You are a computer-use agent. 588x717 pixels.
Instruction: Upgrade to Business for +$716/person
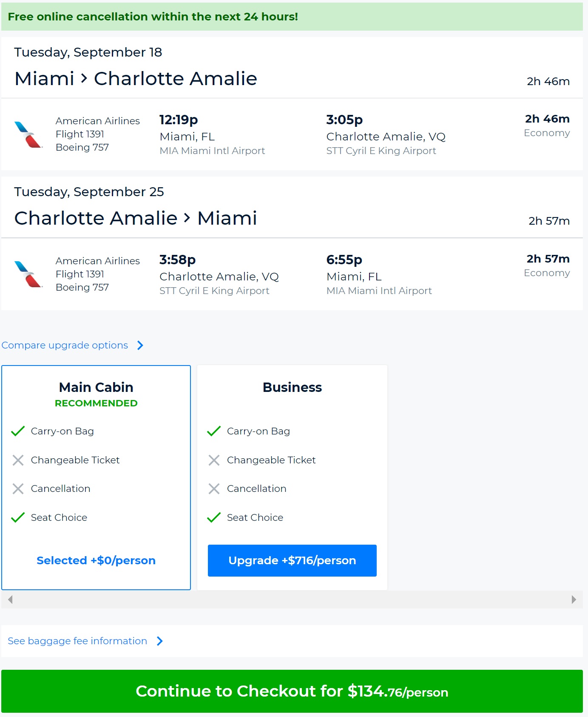click(x=292, y=560)
